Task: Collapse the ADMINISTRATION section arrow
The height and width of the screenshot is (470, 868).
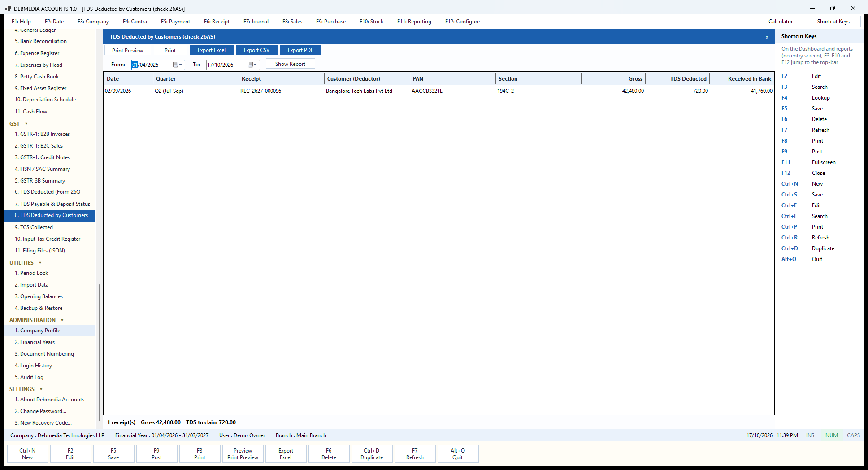Action: [x=62, y=320]
